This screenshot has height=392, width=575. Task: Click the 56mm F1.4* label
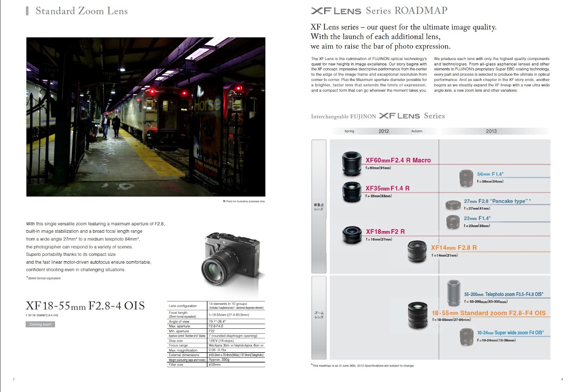(x=490, y=174)
